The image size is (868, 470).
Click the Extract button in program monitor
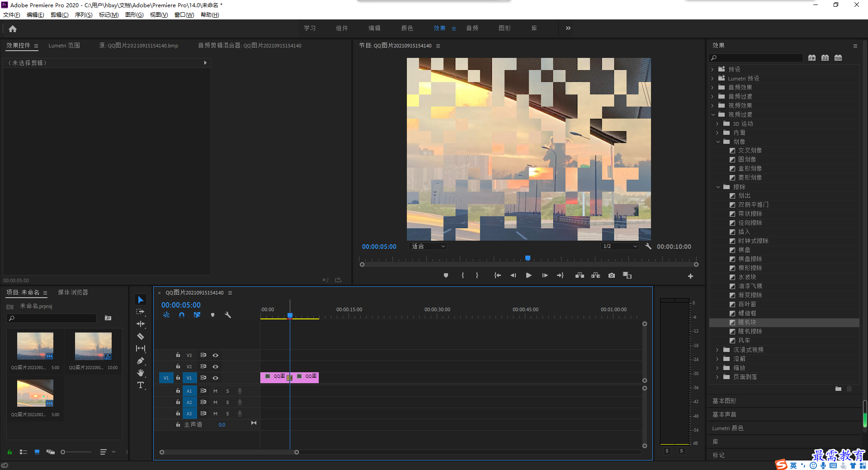pyautogui.click(x=595, y=275)
